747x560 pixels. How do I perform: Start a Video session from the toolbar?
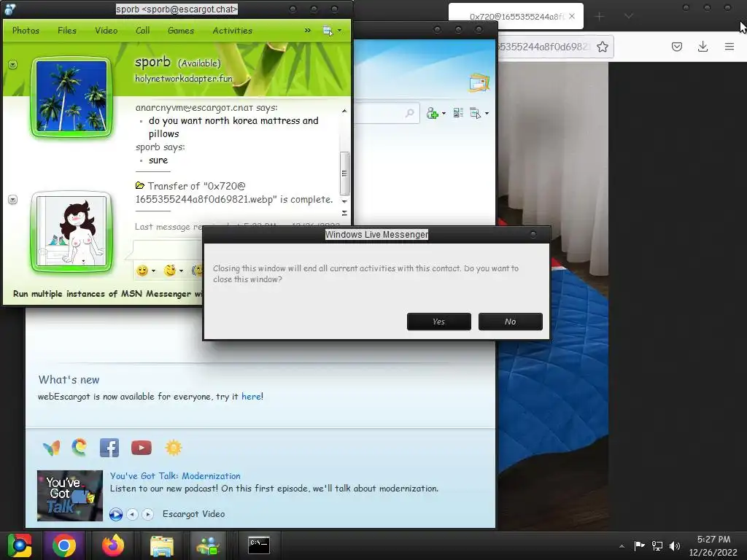tap(107, 31)
